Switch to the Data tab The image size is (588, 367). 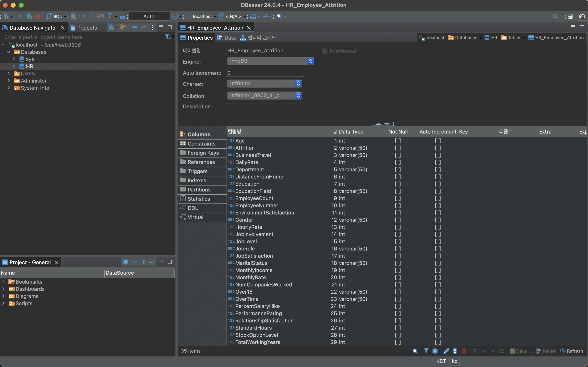coord(226,38)
